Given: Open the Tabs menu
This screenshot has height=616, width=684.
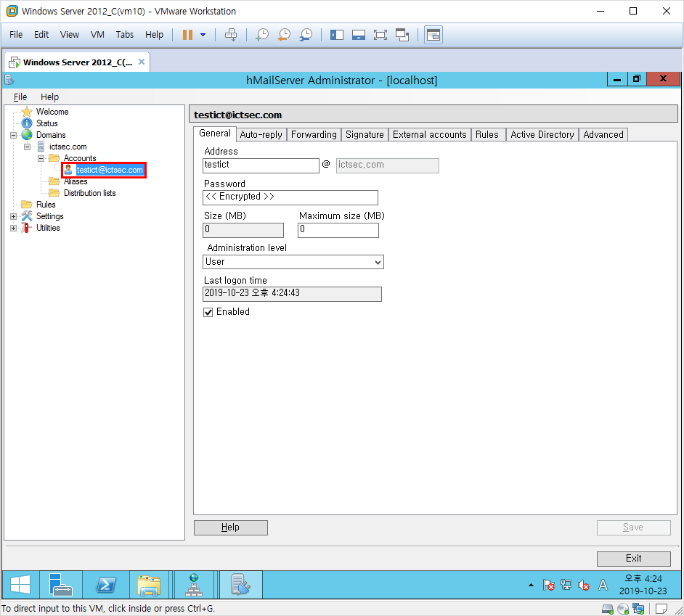Looking at the screenshot, I should pyautogui.click(x=125, y=34).
